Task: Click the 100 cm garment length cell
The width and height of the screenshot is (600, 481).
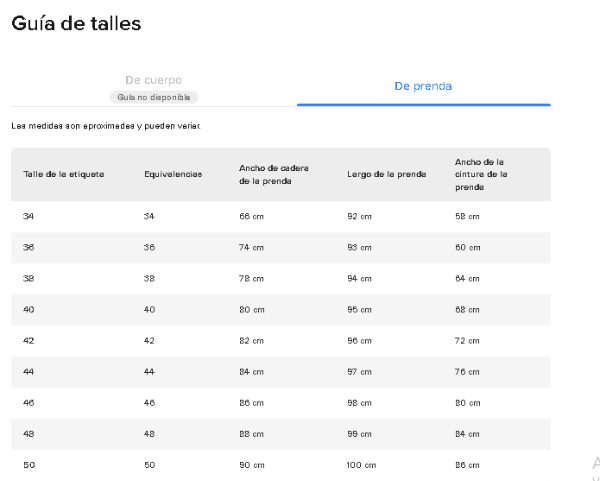Action: (x=360, y=464)
